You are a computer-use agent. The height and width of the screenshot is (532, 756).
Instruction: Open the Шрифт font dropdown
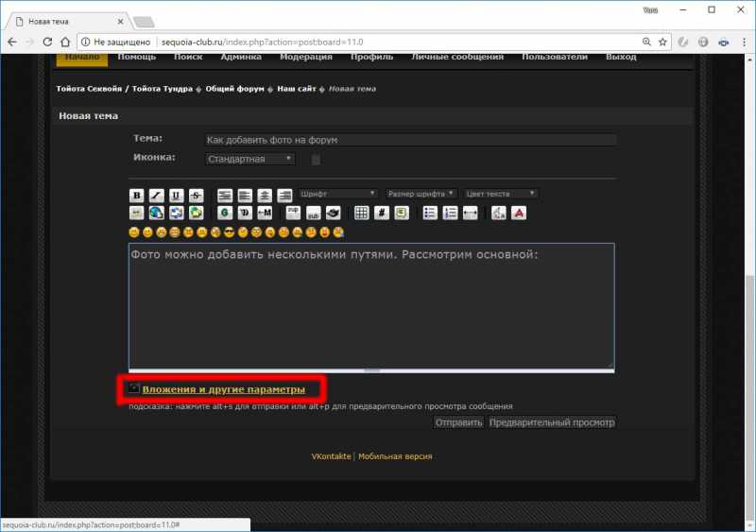coord(338,194)
